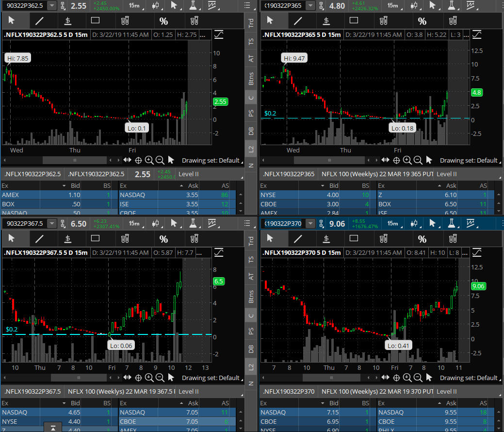Toggle chart scale curve icon in P367.5 chart
The image size is (504, 432).
[219, 252]
